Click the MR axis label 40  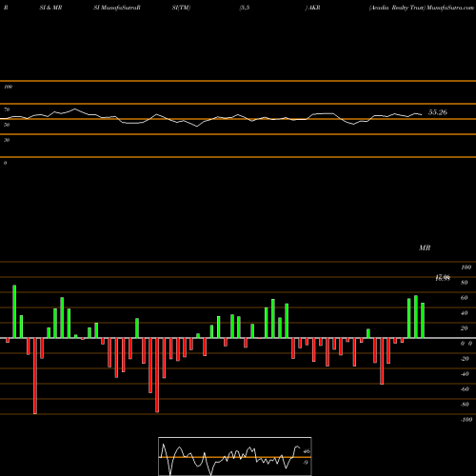(465, 313)
